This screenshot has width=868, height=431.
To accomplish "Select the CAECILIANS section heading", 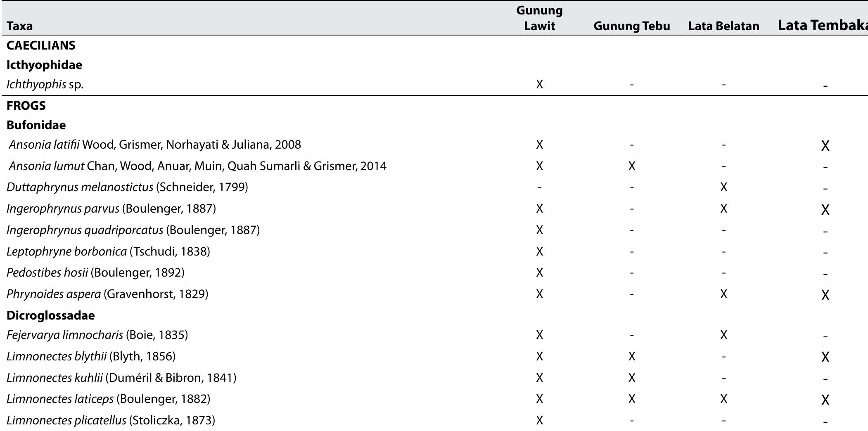I will (39, 46).
